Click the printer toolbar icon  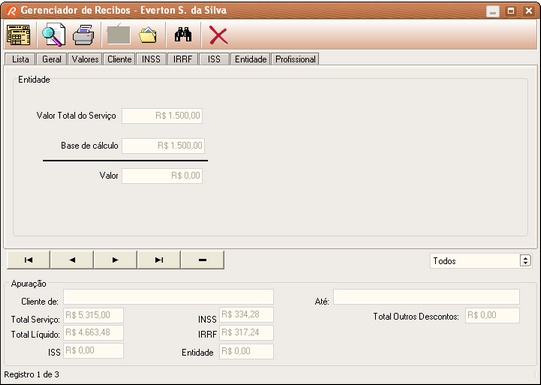(x=83, y=35)
